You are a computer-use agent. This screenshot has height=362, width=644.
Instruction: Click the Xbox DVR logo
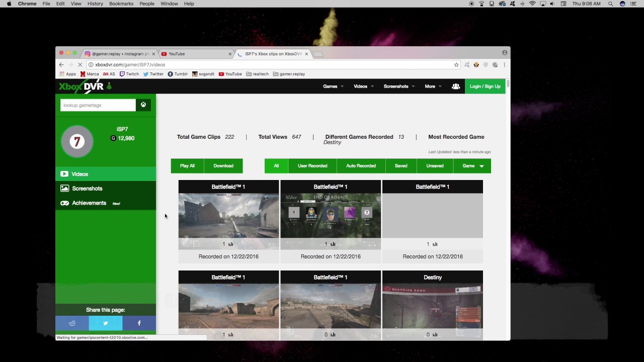click(x=85, y=86)
